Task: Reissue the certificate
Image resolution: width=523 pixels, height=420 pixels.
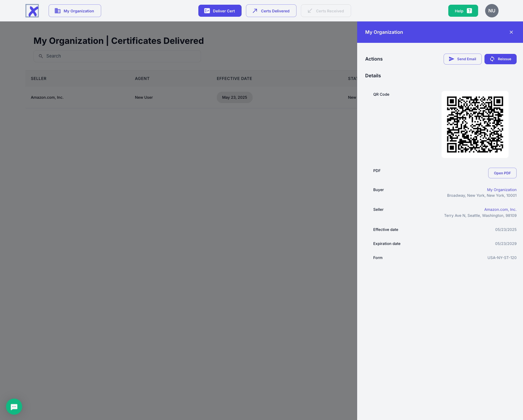Action: [500, 59]
